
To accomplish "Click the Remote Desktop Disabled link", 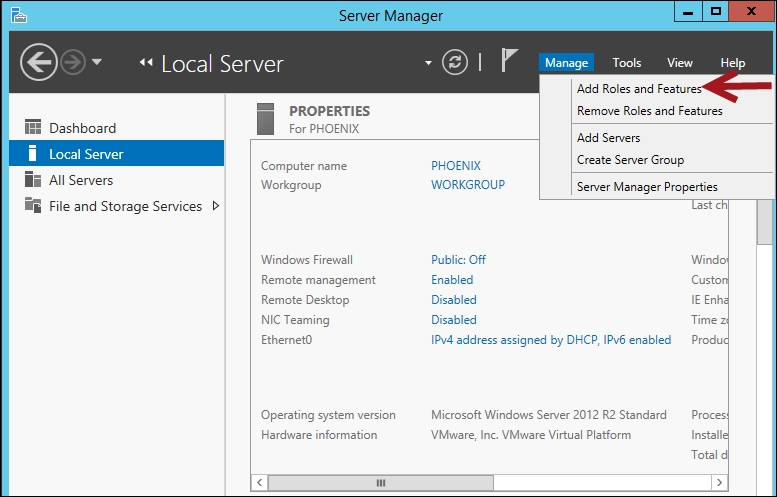I will 453,300.
